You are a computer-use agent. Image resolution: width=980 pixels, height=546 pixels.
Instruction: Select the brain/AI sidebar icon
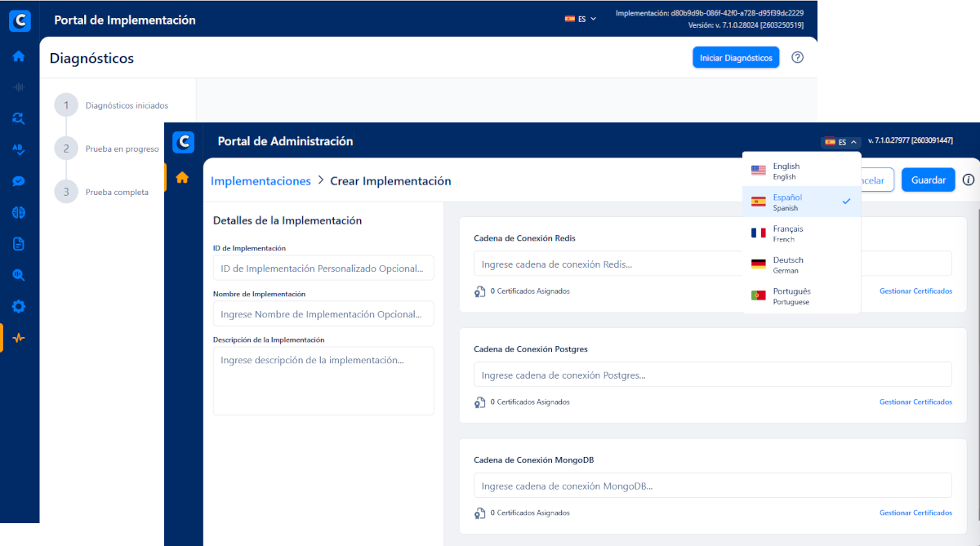pyautogui.click(x=19, y=212)
